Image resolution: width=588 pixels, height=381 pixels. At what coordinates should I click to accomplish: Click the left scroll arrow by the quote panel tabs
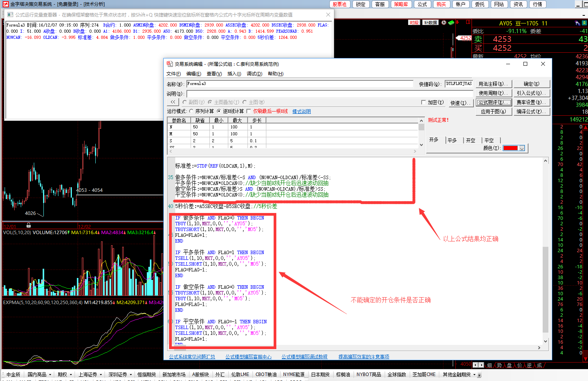476,365
